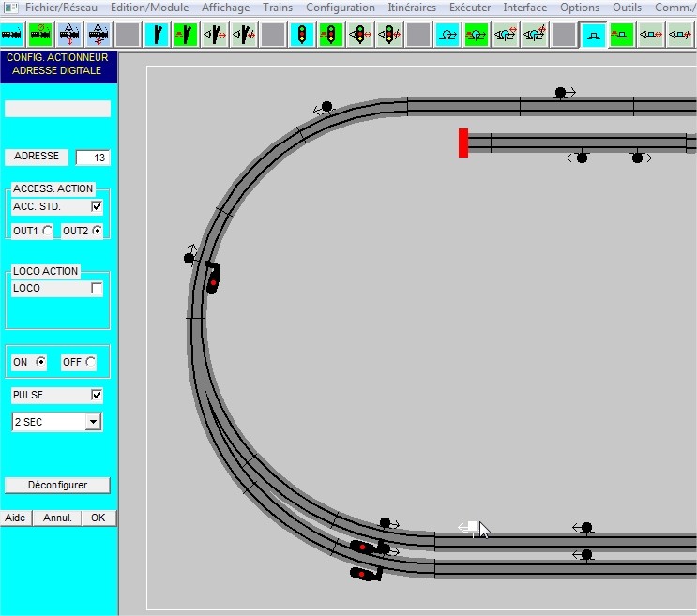Click the detector marker left of the curve signal
The width and height of the screenshot is (697, 616).
(189, 255)
